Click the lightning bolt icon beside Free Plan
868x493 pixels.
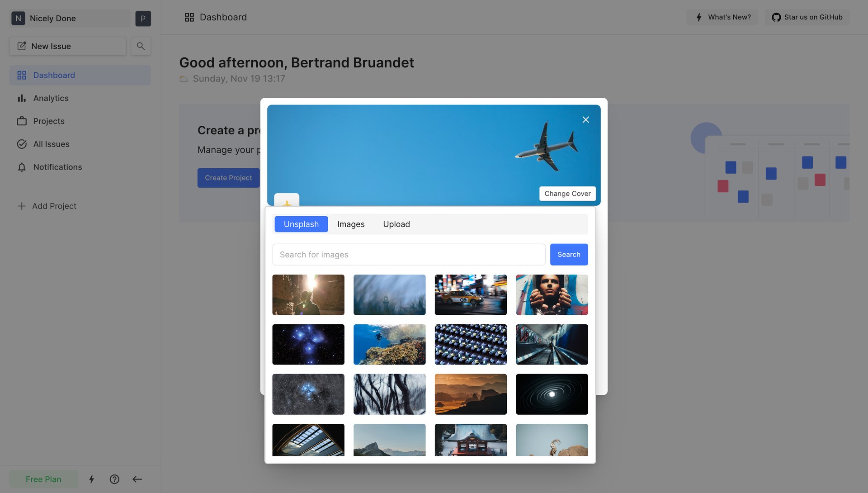[91, 479]
